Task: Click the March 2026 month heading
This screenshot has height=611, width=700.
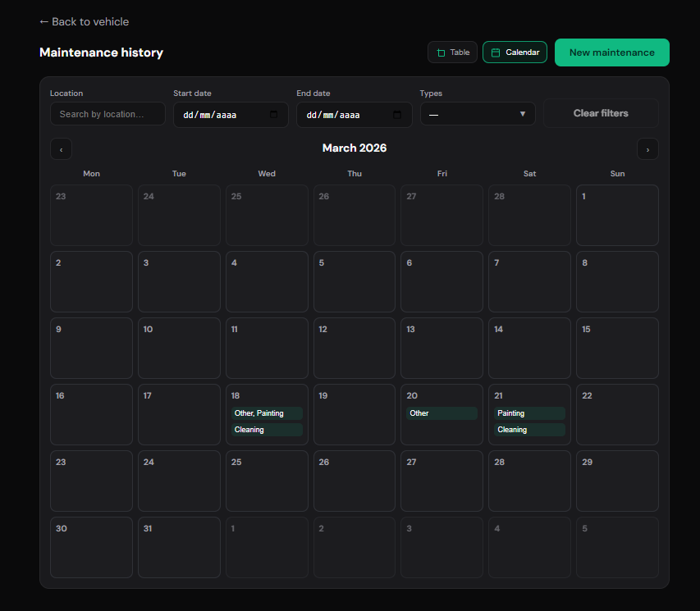Action: pos(354,148)
